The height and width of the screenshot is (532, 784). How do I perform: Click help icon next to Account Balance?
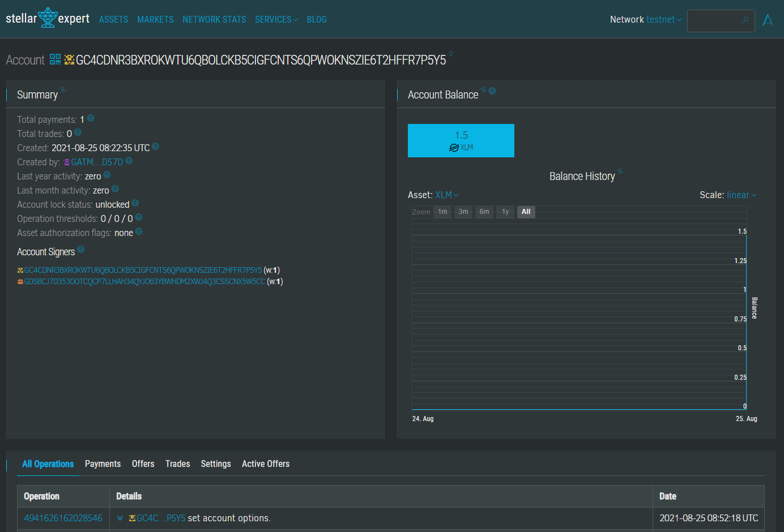492,91
